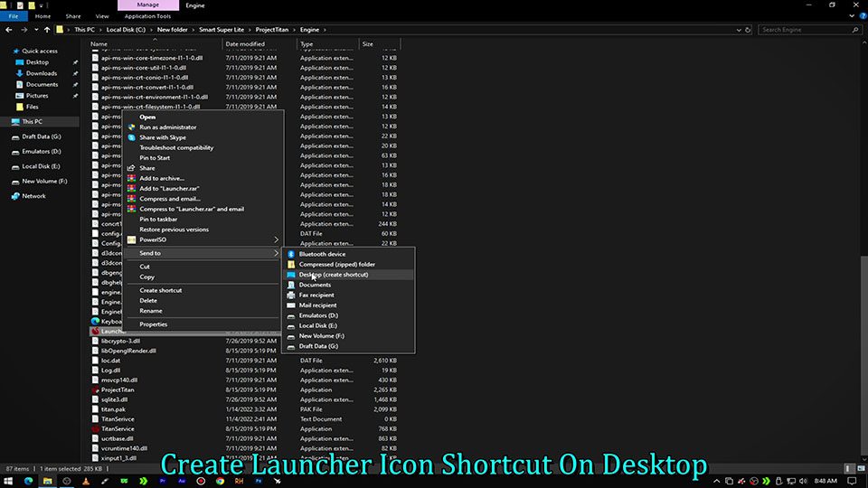Click the Skype icon in context menu
Image resolution: width=868 pixels, height=488 pixels.
coord(132,137)
